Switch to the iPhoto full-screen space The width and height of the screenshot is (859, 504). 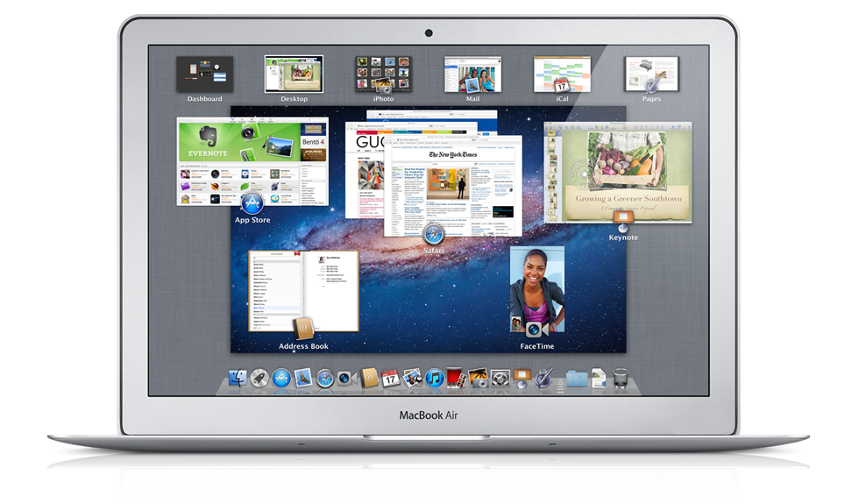[383, 74]
